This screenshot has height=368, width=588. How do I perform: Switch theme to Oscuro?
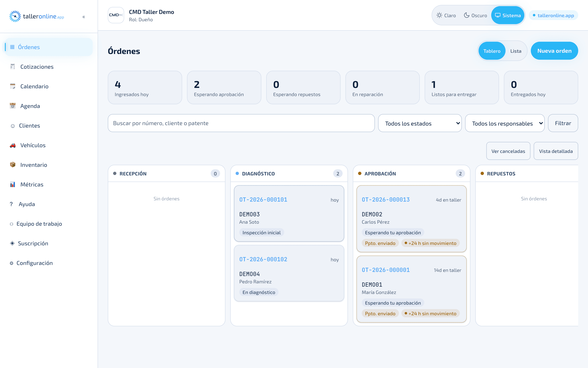tap(476, 15)
